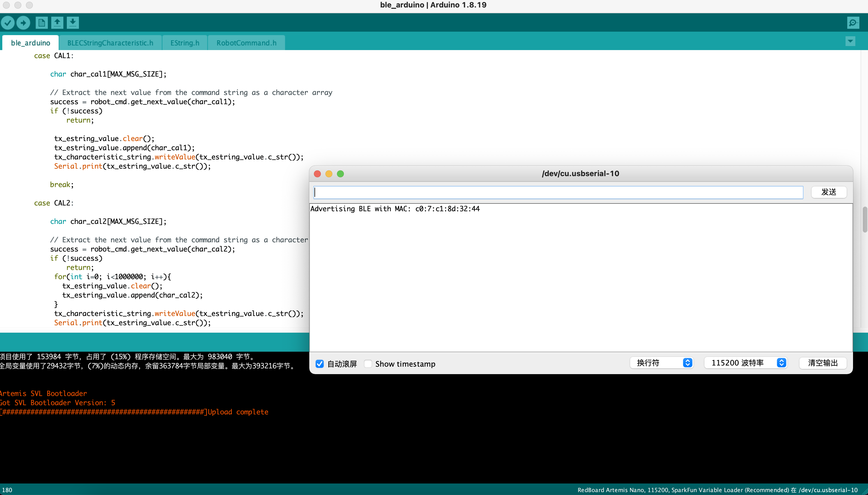Open the BLECStringCharacteristic.h tab
The image size is (868, 495).
pyautogui.click(x=110, y=43)
